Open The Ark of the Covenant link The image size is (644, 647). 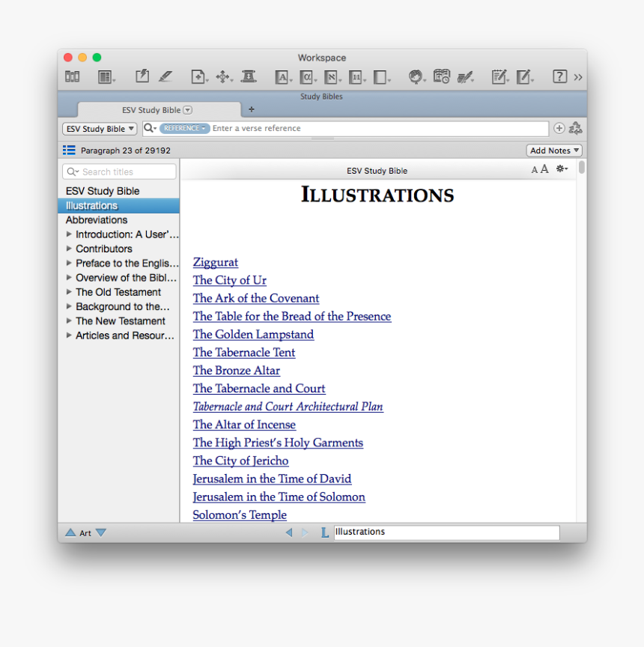pyautogui.click(x=256, y=298)
